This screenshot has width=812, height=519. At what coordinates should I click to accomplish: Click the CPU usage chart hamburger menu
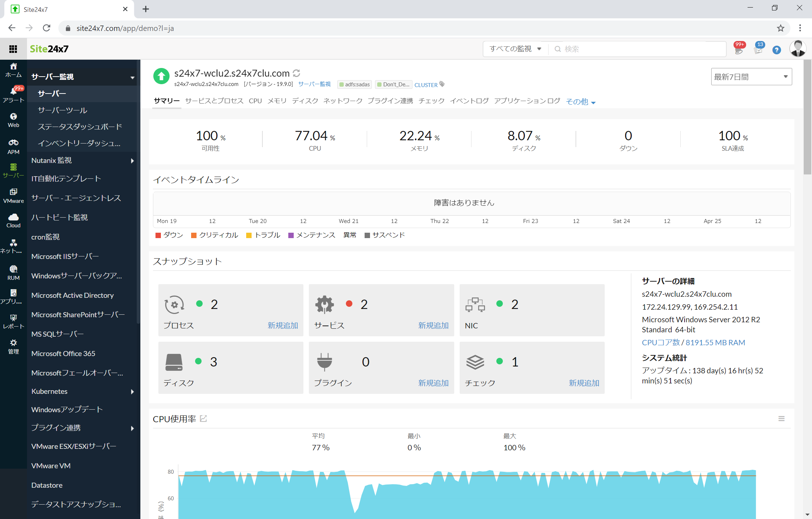(781, 419)
